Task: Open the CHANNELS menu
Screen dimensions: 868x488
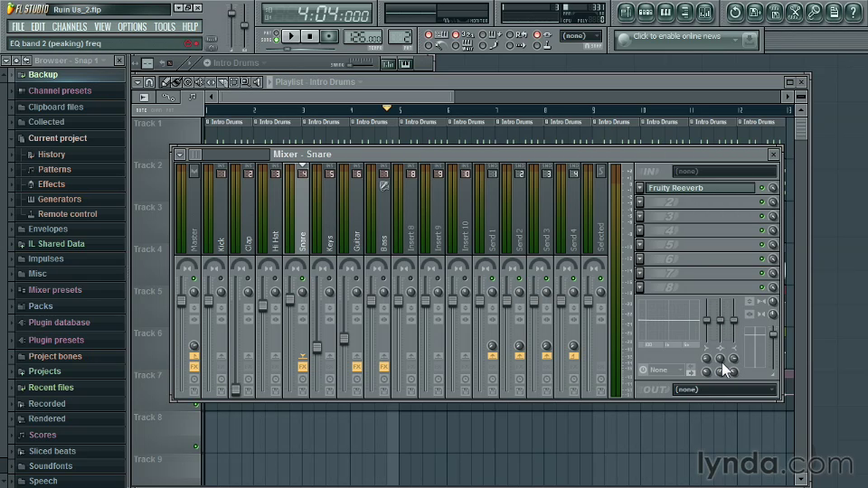Action: click(70, 27)
